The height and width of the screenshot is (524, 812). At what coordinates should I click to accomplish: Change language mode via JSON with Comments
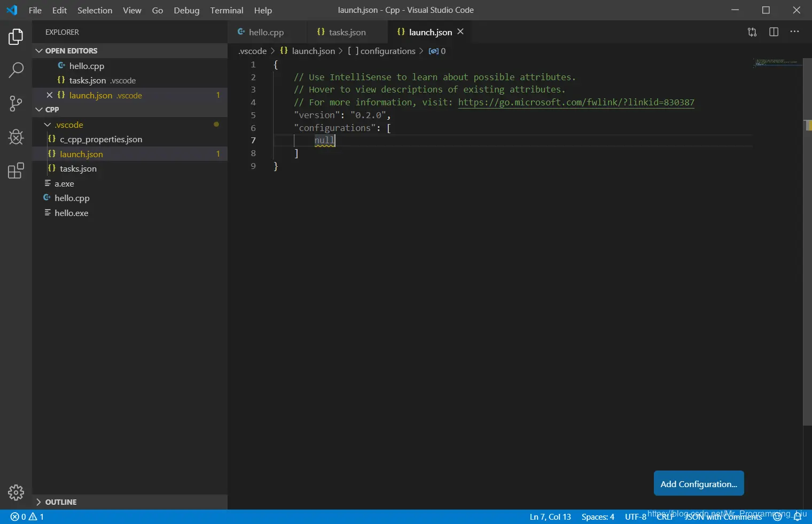pos(723,517)
